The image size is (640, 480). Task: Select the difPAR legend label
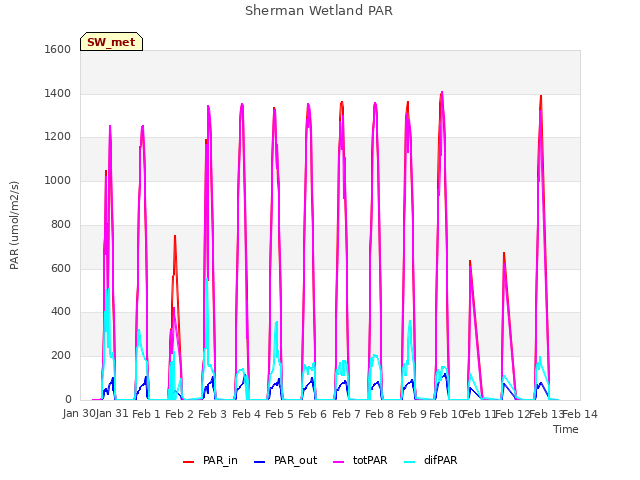tap(440, 460)
